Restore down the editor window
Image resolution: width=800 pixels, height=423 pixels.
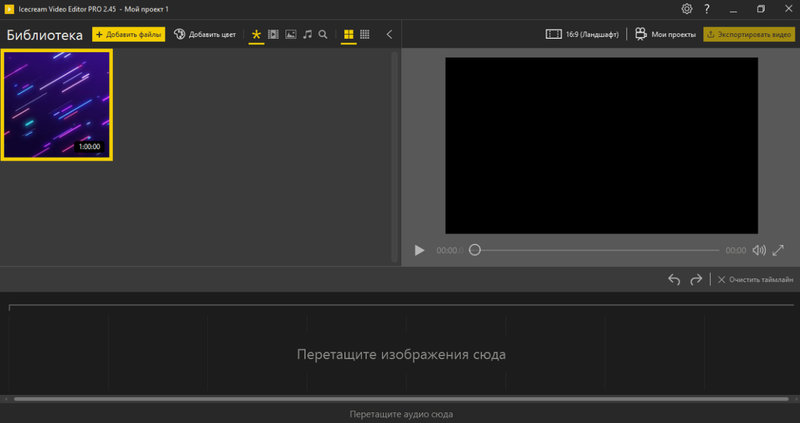pos(761,9)
